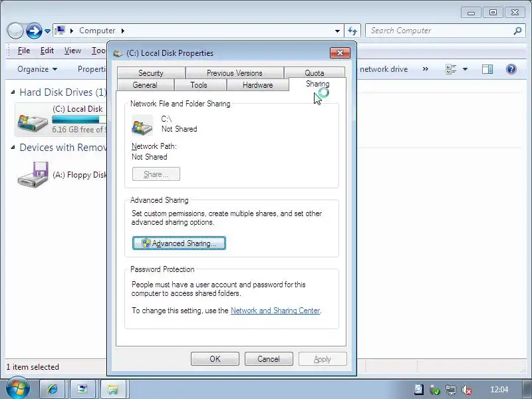532x399 pixels.
Task: Click the Properties toolbar button
Action: pyautogui.click(x=92, y=69)
